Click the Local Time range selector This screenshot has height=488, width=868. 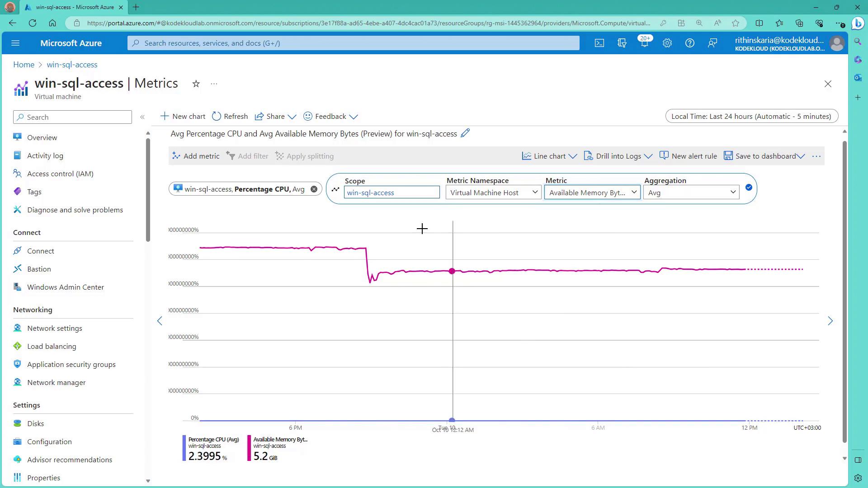click(x=751, y=117)
